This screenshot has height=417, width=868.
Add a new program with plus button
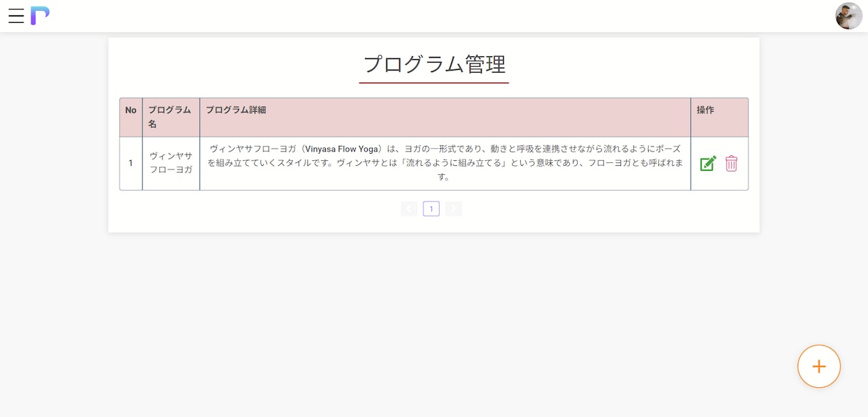819,366
